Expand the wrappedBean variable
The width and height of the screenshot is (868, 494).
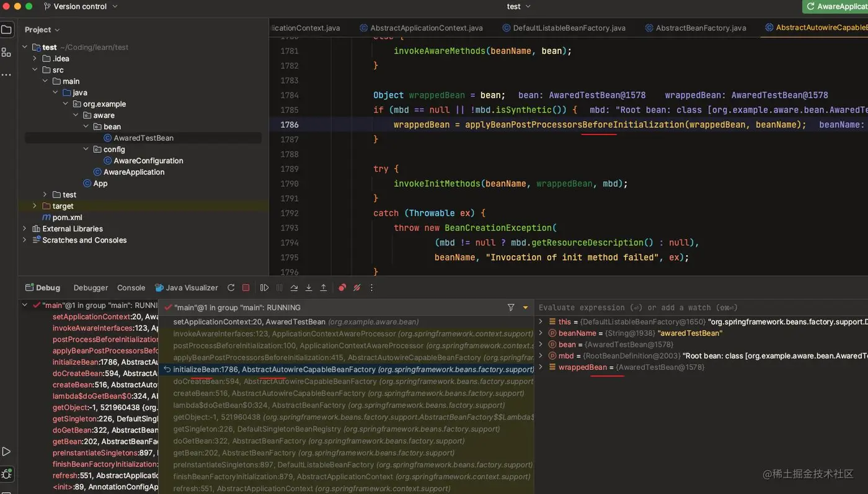[x=541, y=367]
